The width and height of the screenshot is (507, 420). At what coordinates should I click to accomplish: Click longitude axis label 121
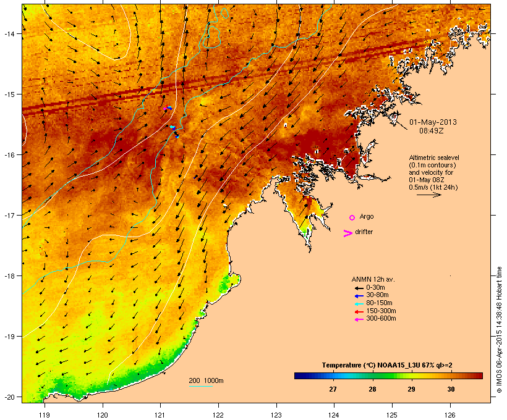[160, 415]
